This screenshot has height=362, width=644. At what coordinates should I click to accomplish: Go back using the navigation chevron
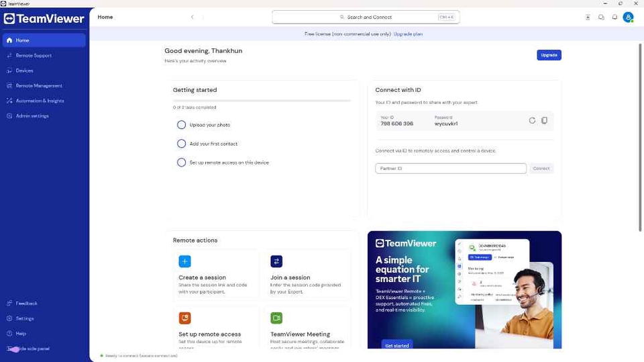[x=193, y=17]
